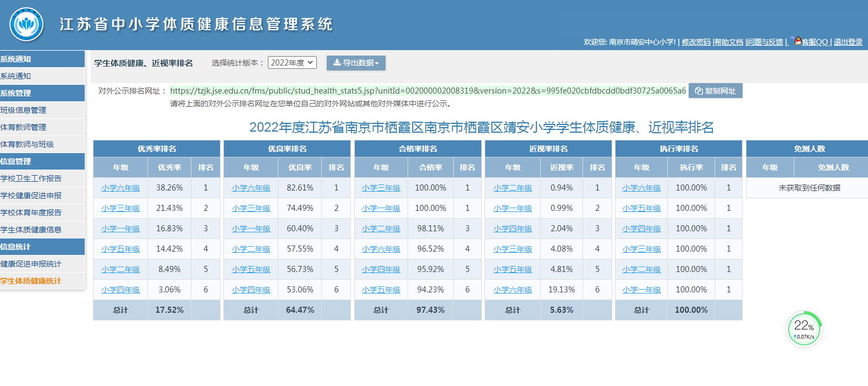Click 小学三年级 in 合格率排名 table
868x386 pixels.
tap(381, 188)
